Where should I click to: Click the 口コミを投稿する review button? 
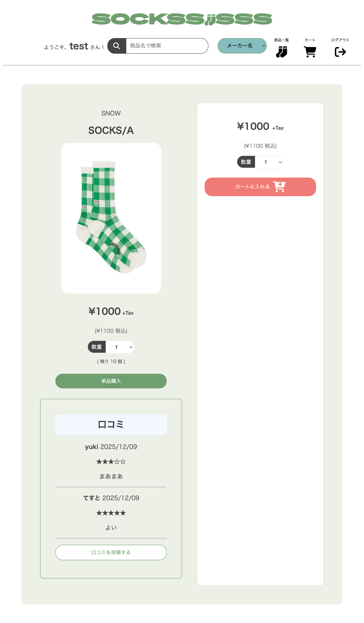coord(111,553)
